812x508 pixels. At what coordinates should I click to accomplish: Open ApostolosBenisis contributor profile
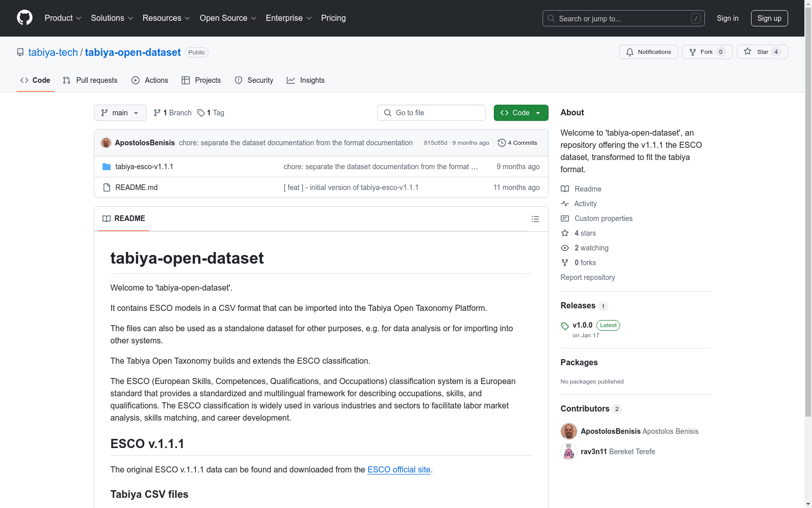coord(611,431)
